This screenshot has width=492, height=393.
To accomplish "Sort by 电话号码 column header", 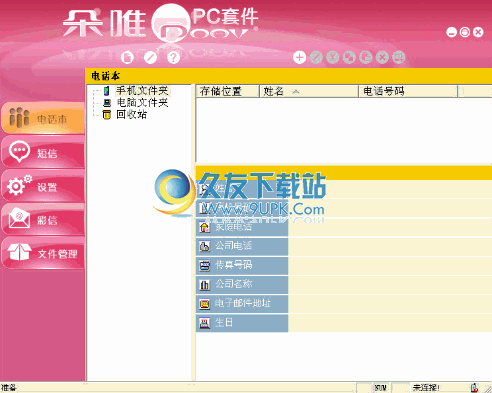I will click(x=408, y=91).
